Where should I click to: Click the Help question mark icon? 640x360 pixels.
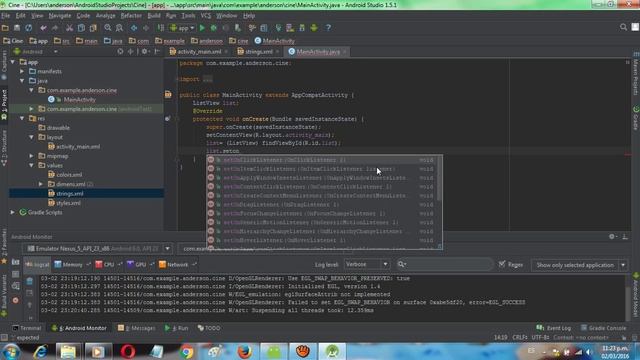pyautogui.click(x=328, y=28)
